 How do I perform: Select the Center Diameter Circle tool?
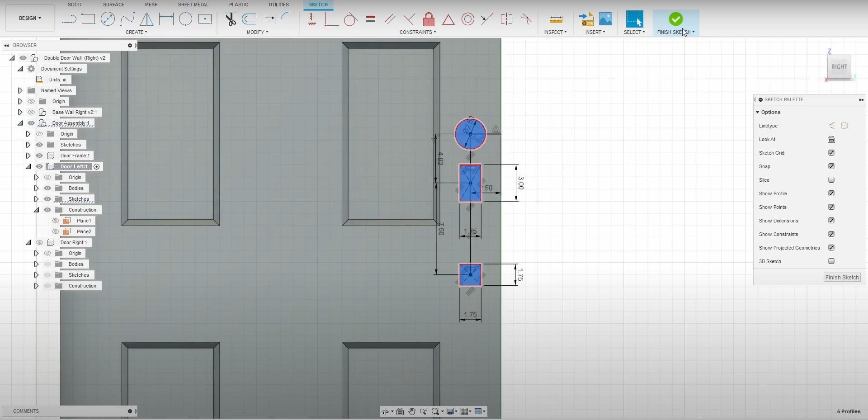pyautogui.click(x=108, y=19)
